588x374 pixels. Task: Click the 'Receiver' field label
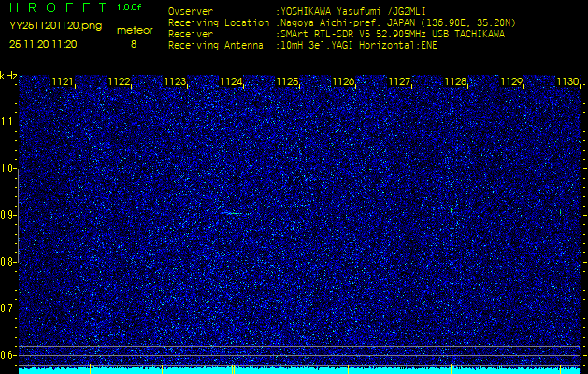pos(191,35)
